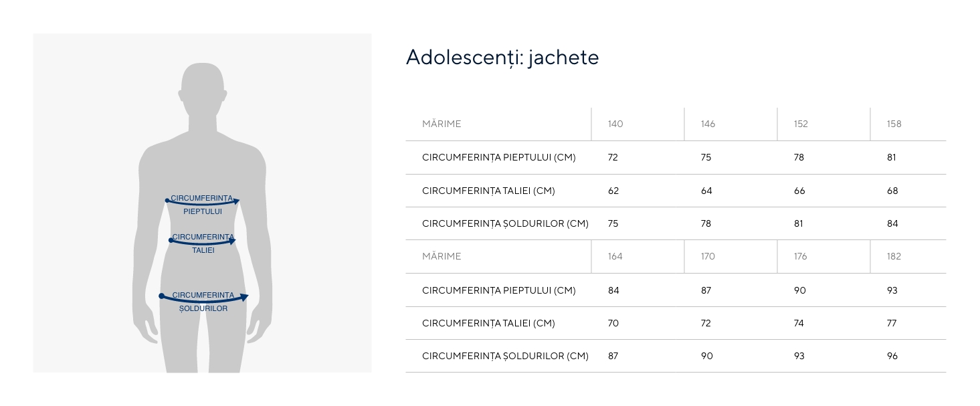Screen dimensions: 980x406
Task: Select waist circumference value for size 146
Action: tap(706, 191)
